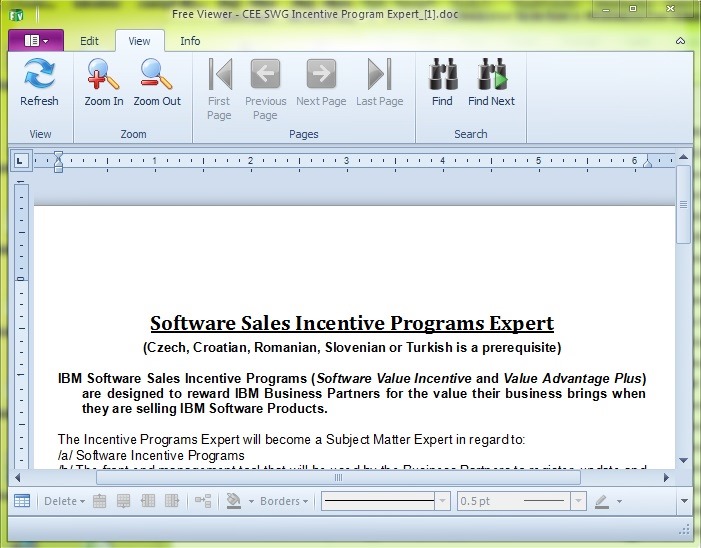Click the insert column right icon

pos(172,501)
